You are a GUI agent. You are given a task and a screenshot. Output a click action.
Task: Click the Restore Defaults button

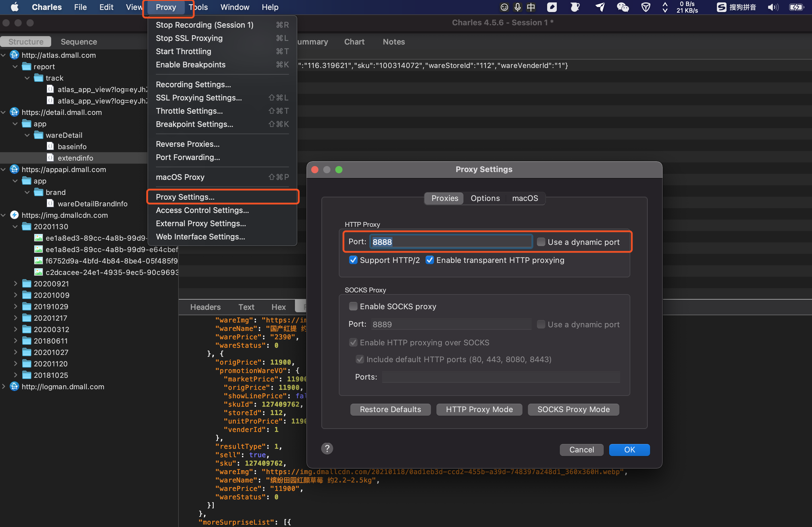389,409
